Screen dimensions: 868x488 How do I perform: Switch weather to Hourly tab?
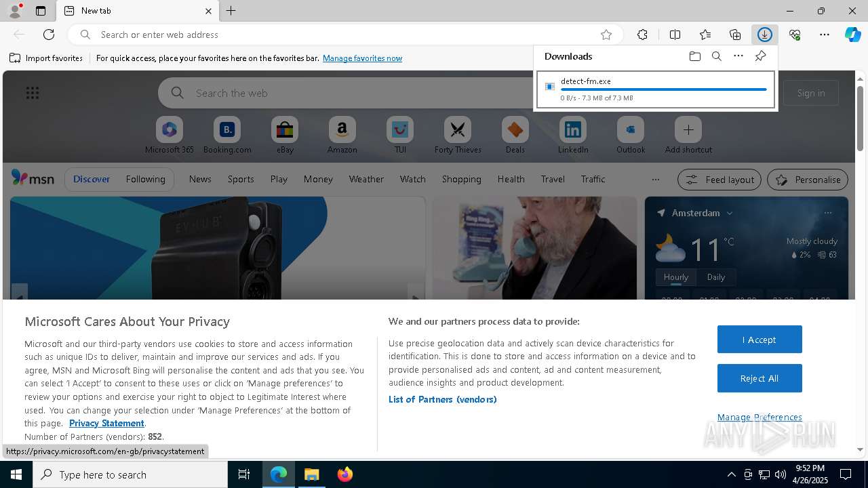[x=675, y=277]
